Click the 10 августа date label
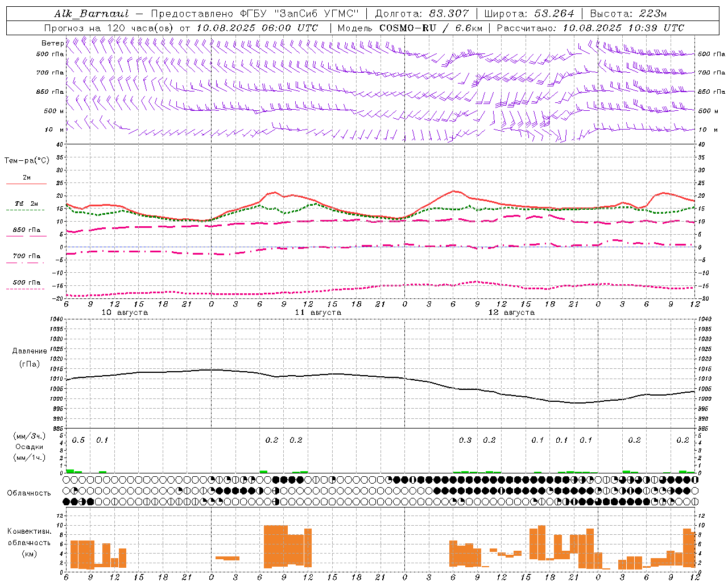728x582 pixels. (125, 313)
